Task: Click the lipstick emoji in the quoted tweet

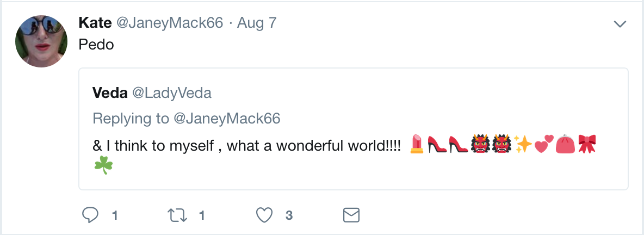Action: pos(417,144)
